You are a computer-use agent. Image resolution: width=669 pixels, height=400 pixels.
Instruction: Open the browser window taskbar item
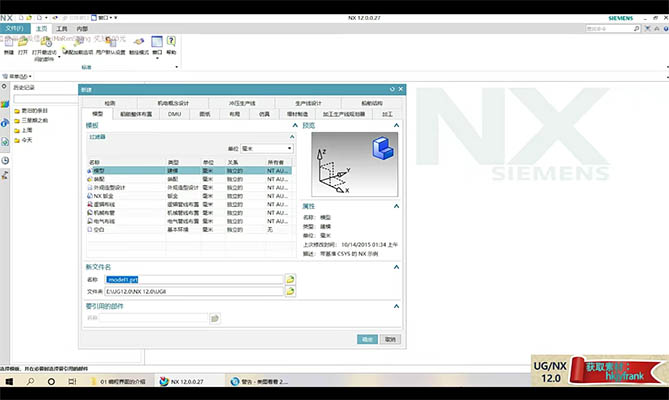[259, 381]
